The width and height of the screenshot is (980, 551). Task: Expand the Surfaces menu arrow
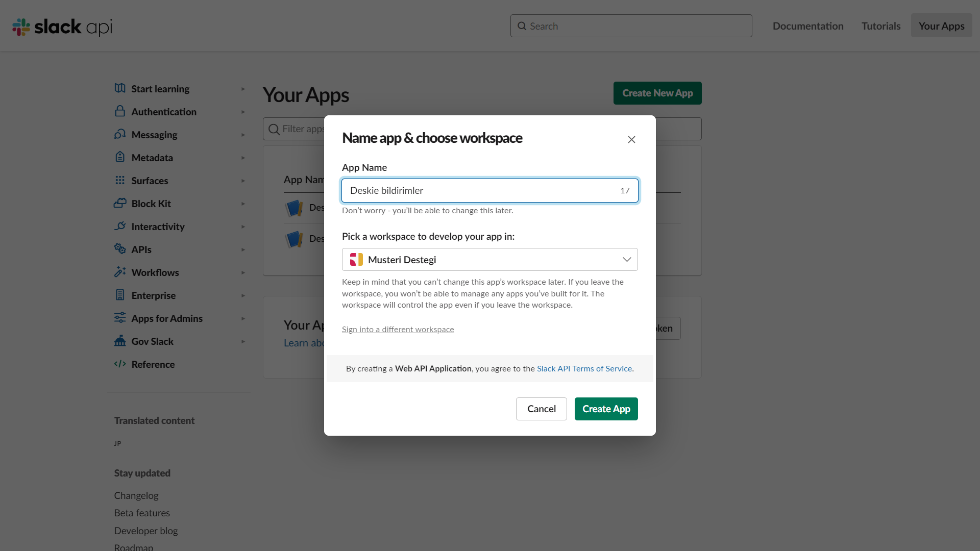tap(243, 181)
